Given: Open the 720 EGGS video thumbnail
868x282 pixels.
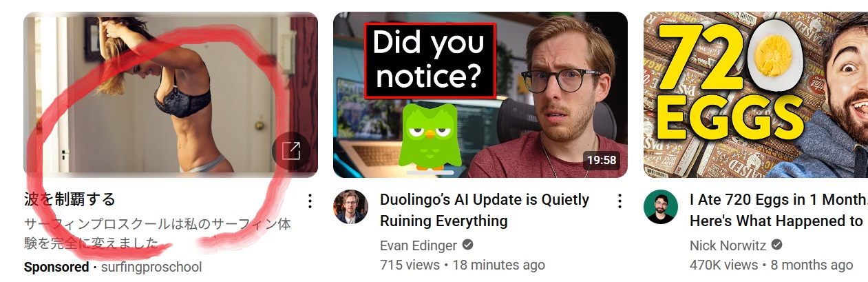Looking at the screenshot, I should [x=755, y=94].
